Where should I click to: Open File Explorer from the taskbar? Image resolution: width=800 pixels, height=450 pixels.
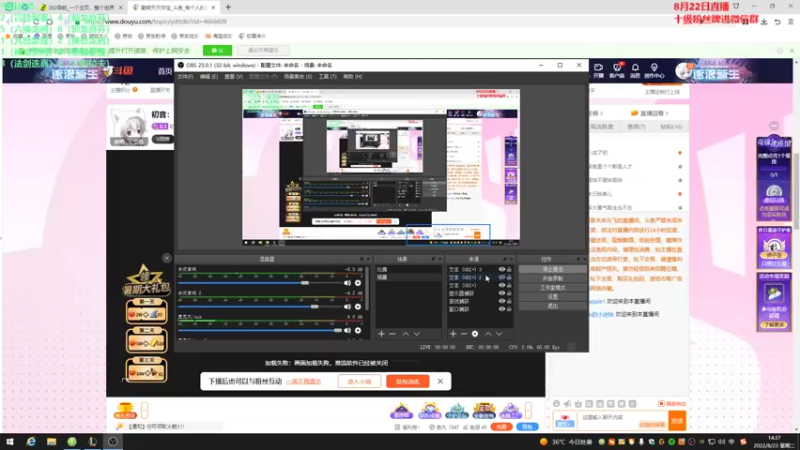pyautogui.click(x=51, y=442)
